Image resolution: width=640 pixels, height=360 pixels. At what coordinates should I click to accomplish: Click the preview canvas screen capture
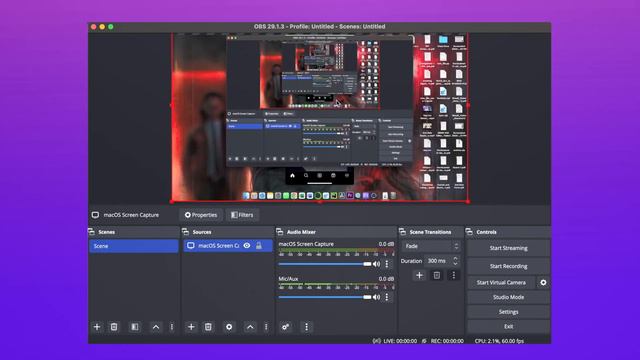[x=320, y=118]
